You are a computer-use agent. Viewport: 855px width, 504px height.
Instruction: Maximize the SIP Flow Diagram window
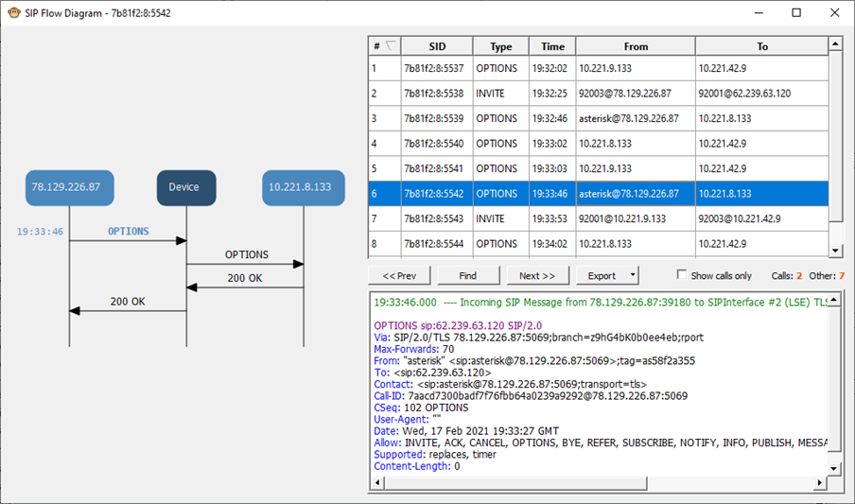pos(796,12)
